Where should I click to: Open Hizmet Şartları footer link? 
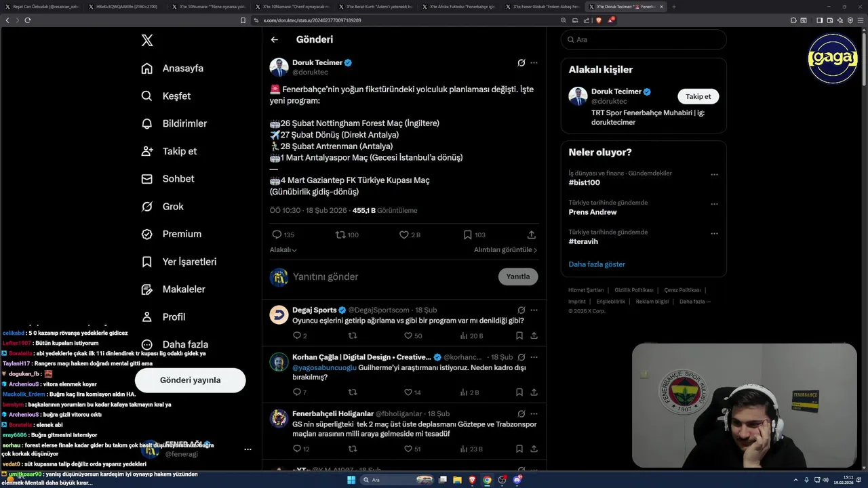(586, 290)
